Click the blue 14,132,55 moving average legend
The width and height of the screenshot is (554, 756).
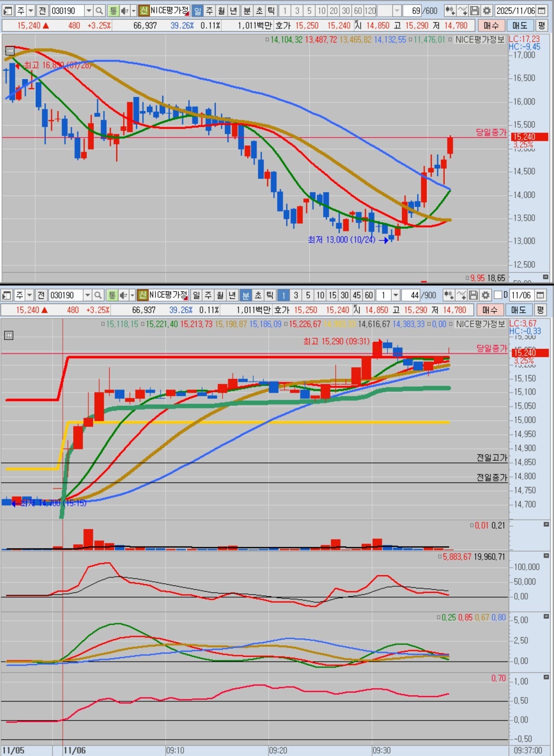[x=390, y=40]
